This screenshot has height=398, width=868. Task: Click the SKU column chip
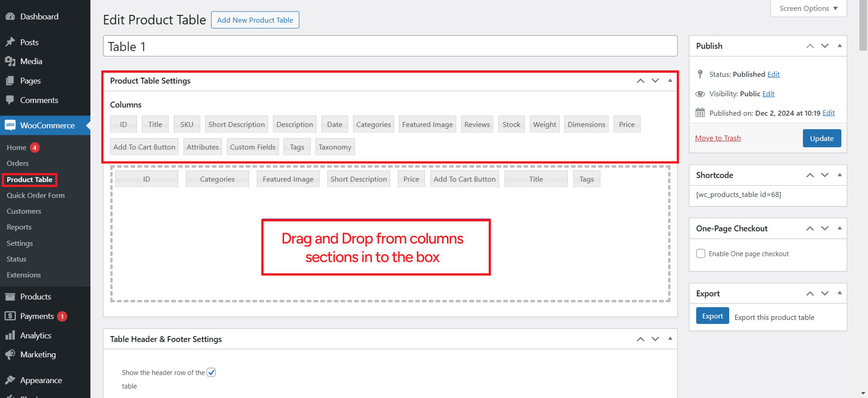(187, 124)
